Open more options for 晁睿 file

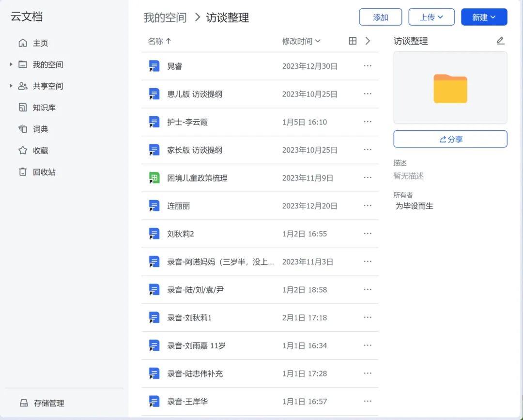tap(368, 66)
